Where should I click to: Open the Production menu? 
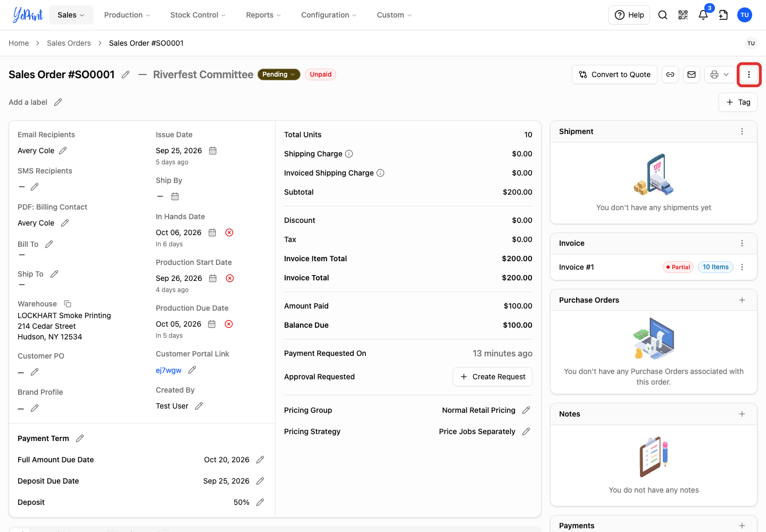point(127,15)
